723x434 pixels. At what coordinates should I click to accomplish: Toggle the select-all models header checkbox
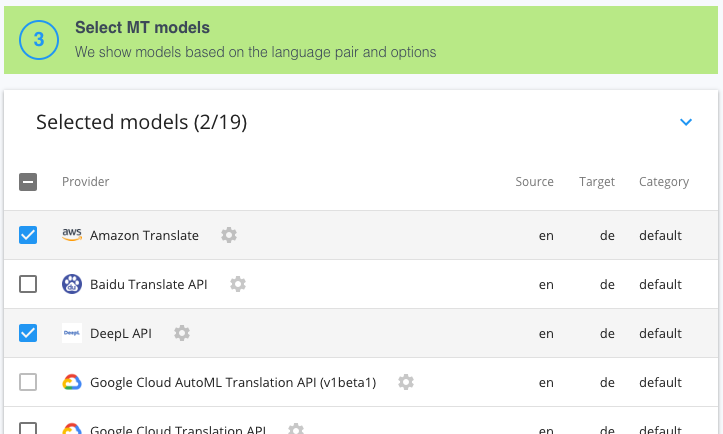28,182
